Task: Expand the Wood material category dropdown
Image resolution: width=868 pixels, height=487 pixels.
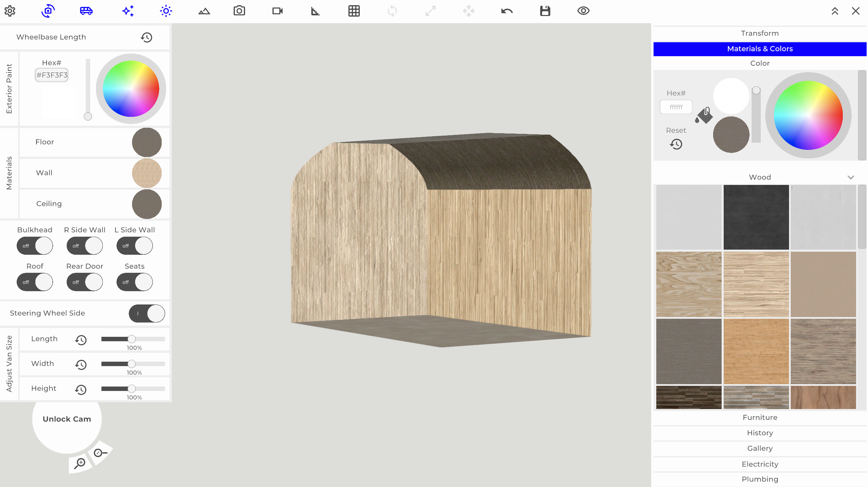Action: (851, 177)
